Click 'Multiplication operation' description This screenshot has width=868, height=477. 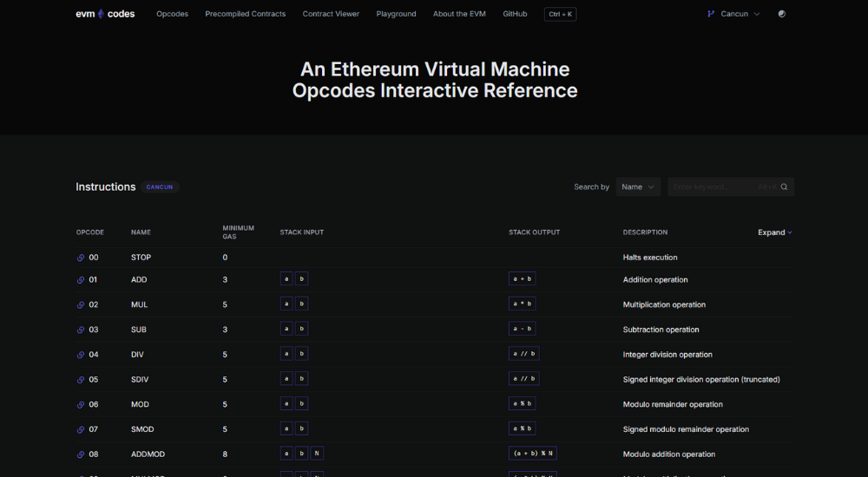(664, 305)
